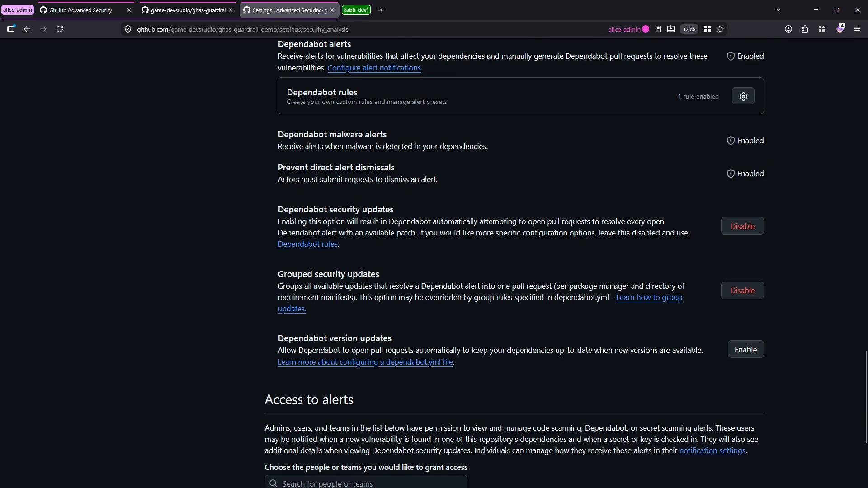Open Dependabot rules gear settings
Viewport: 868px width, 488px height.
tap(743, 96)
